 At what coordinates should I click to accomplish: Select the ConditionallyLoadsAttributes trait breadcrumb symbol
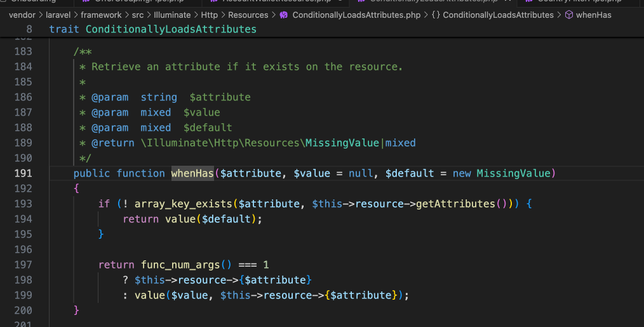(498, 15)
